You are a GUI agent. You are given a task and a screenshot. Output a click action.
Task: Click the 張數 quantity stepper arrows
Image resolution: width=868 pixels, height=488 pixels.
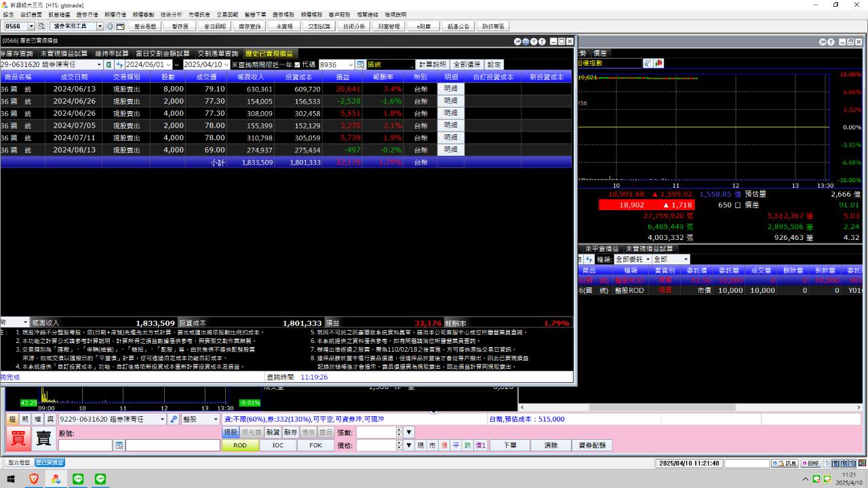pyautogui.click(x=399, y=432)
